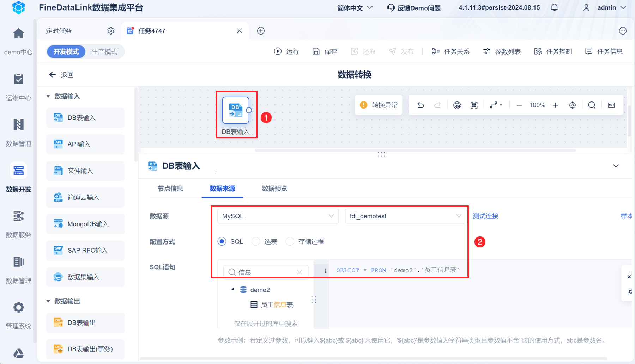Open 管理系统 gear in sidebar
Image resolution: width=635 pixels, height=364 pixels.
click(18, 307)
